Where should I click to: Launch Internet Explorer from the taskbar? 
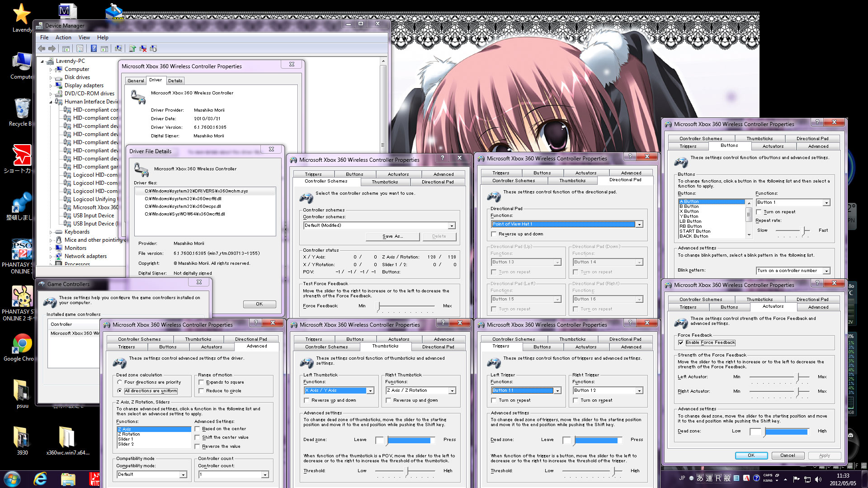click(41, 479)
